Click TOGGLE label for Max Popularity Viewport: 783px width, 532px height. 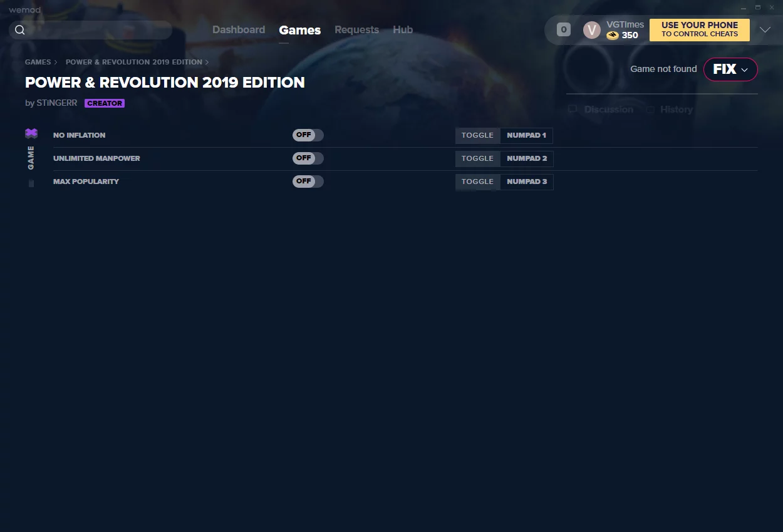(477, 182)
